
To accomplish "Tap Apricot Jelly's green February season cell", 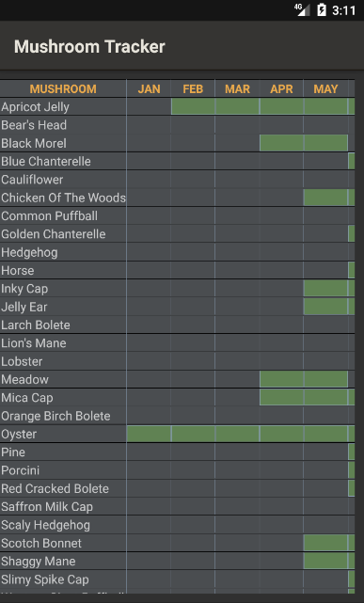I will pos(193,106).
